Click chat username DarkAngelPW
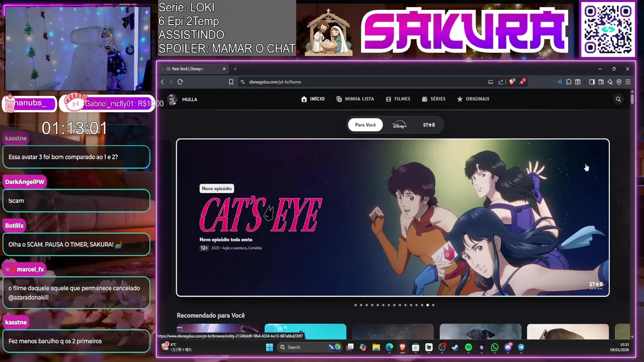This screenshot has width=644, height=362. [25, 182]
